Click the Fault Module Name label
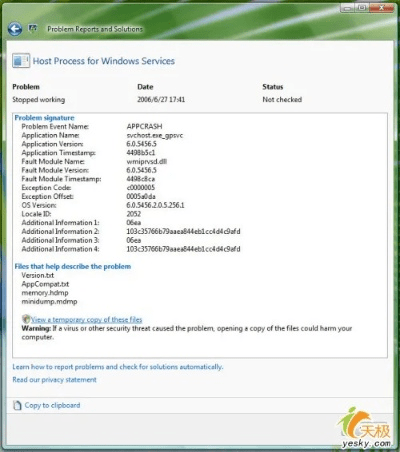This screenshot has height=452, width=400. 53,161
